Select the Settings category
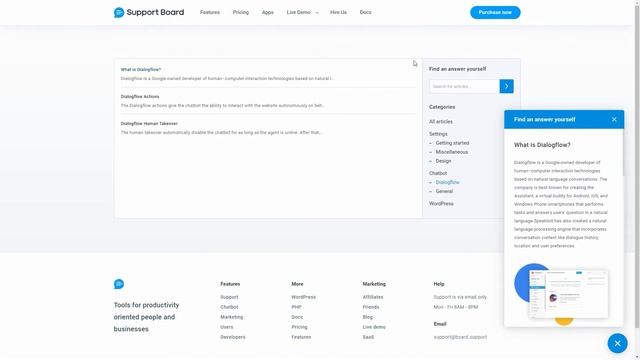 (x=438, y=134)
